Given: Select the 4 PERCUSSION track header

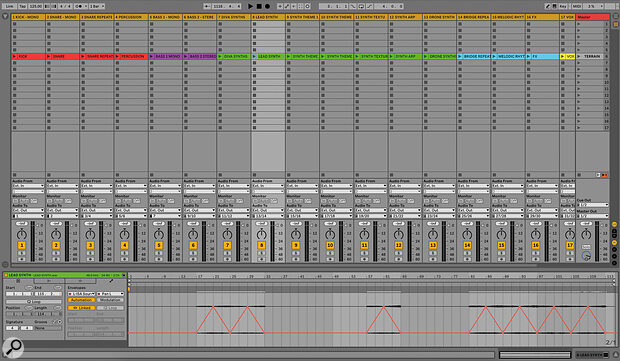Looking at the screenshot, I should 131,17.
